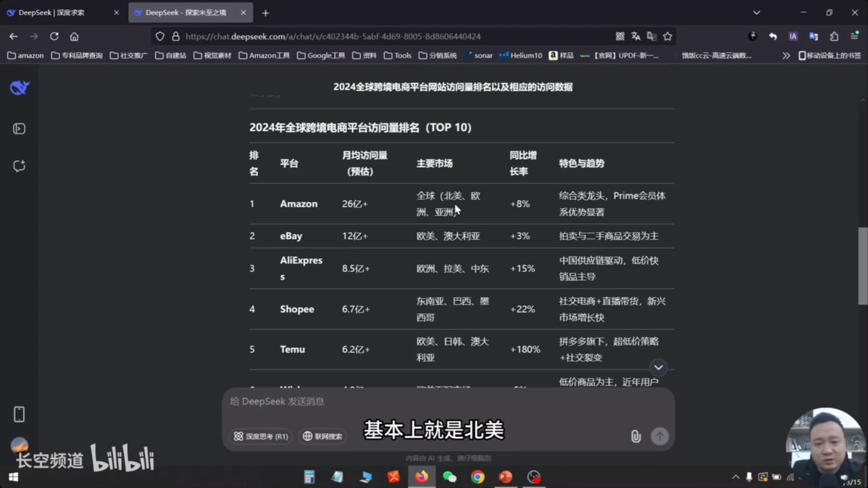Close the DeepSeek | 深度求索 tab
868x488 pixels.
pos(116,13)
